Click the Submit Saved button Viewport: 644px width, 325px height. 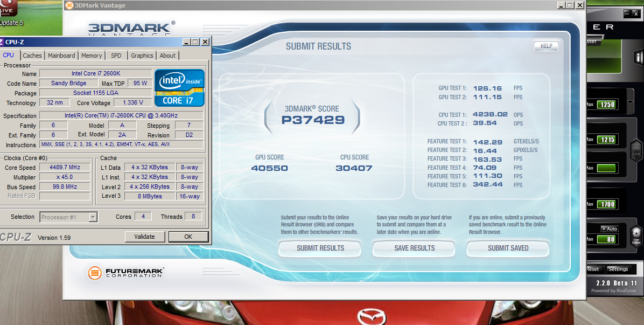click(508, 248)
